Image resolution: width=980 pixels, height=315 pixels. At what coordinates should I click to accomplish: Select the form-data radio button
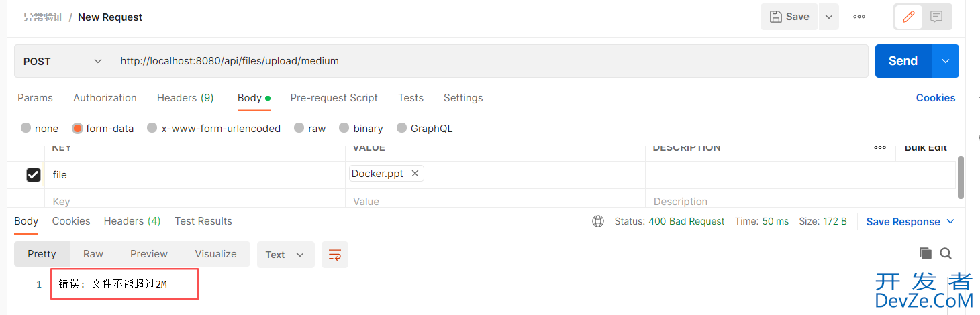77,128
